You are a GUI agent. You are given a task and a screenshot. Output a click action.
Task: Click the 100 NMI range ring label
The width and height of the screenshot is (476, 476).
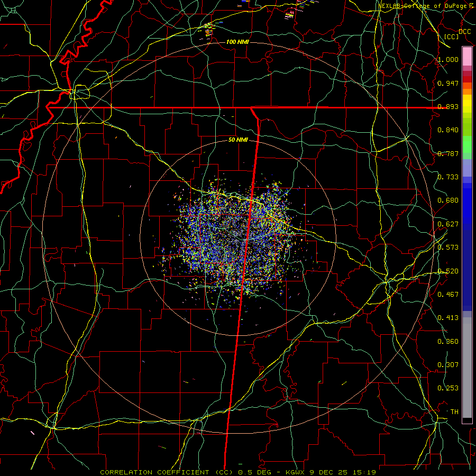pos(237,42)
